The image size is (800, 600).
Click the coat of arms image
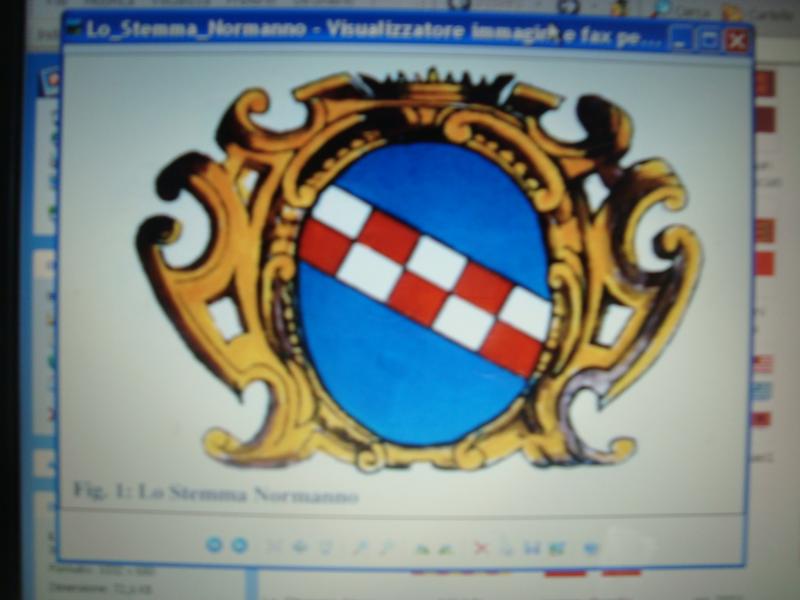420,269
